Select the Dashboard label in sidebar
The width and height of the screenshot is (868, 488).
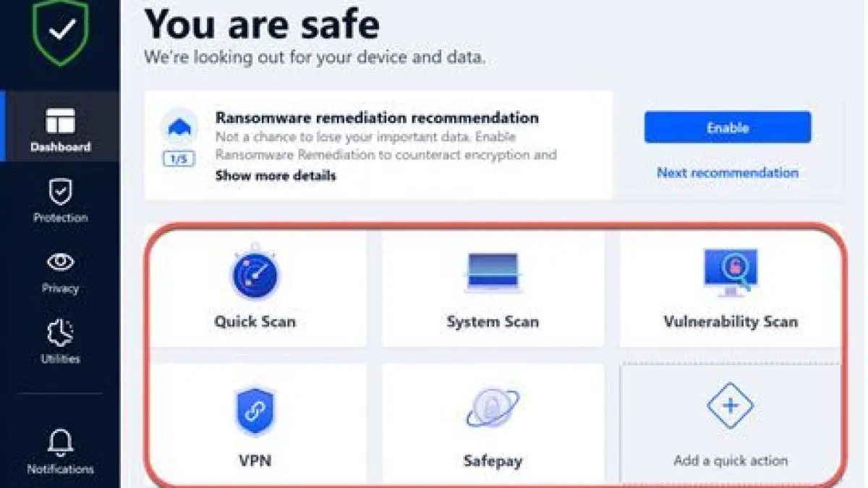[x=60, y=147]
